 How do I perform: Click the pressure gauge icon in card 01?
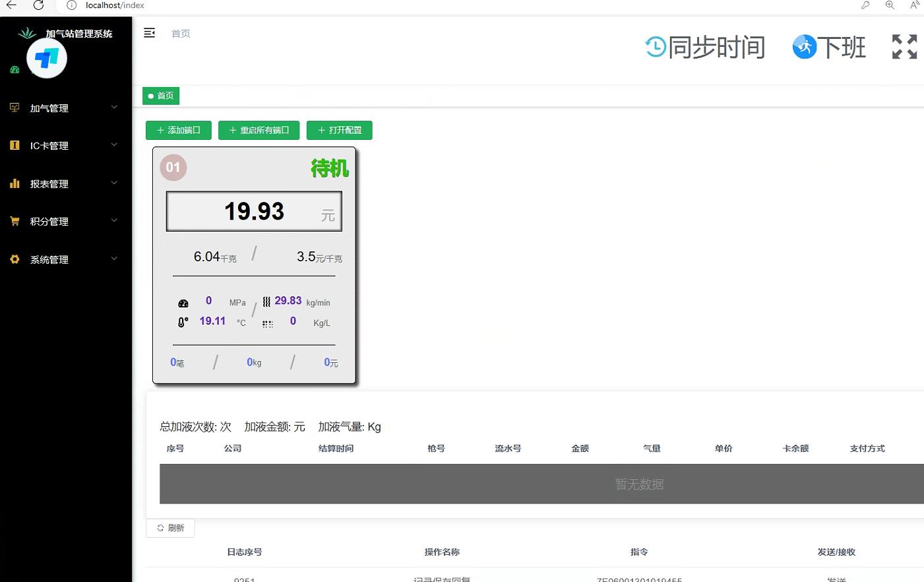183,304
